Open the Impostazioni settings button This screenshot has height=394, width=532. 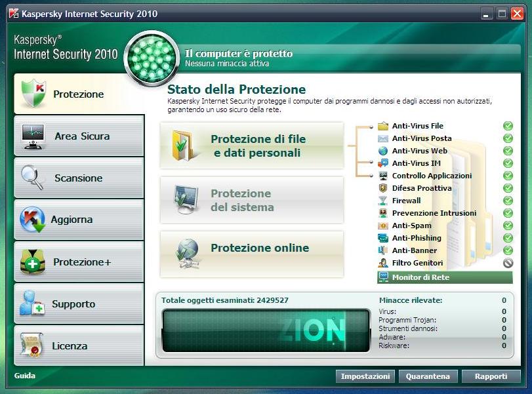365,376
